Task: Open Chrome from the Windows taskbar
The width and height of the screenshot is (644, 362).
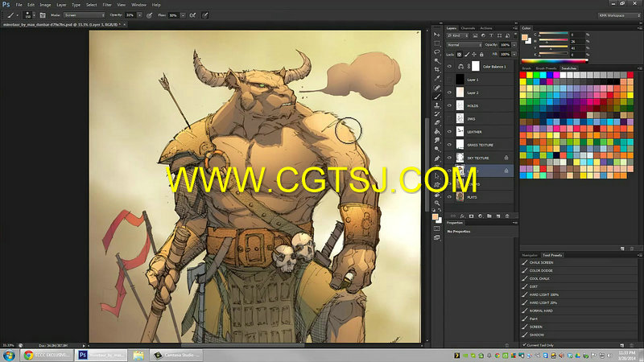Action: 47,355
